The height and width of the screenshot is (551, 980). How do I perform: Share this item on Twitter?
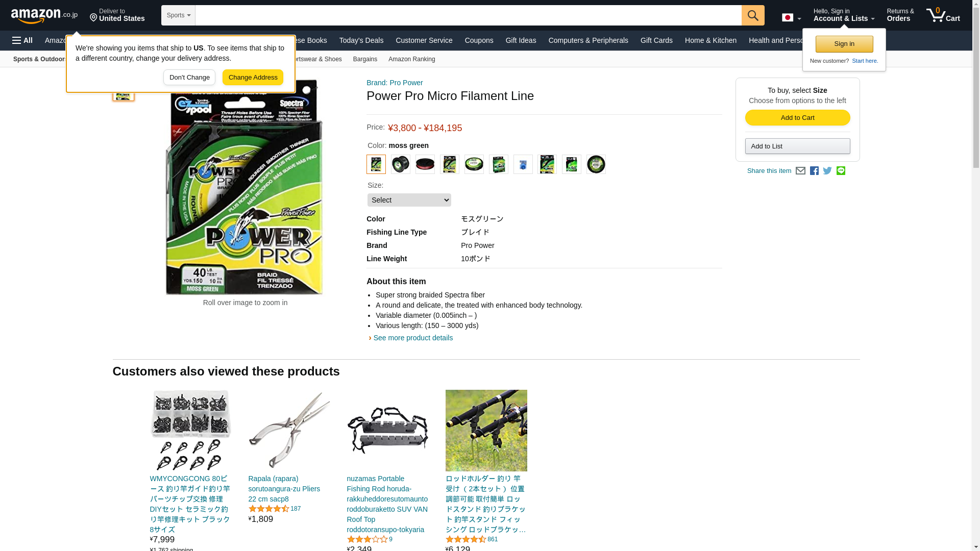tap(827, 171)
